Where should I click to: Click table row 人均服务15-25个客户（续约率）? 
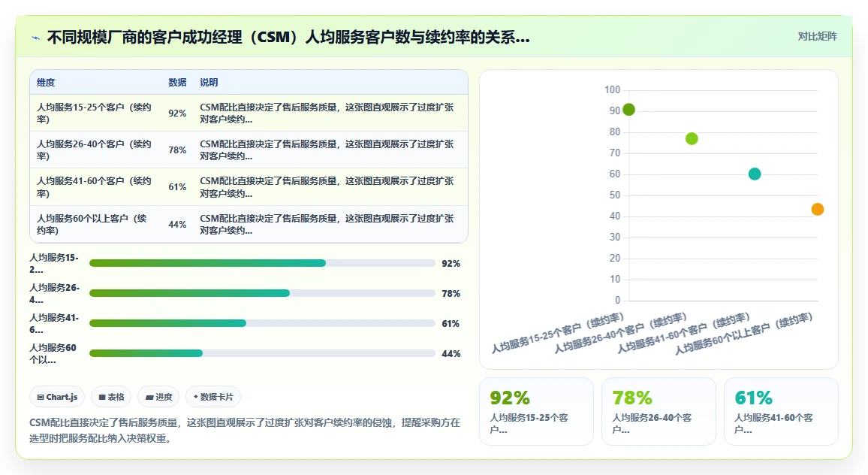[249, 113]
